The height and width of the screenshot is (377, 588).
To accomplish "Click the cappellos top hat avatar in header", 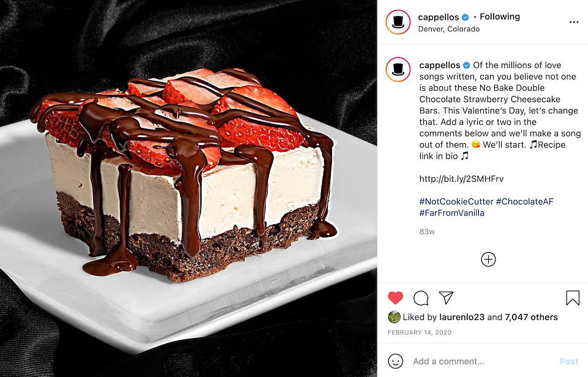I will click(x=398, y=22).
